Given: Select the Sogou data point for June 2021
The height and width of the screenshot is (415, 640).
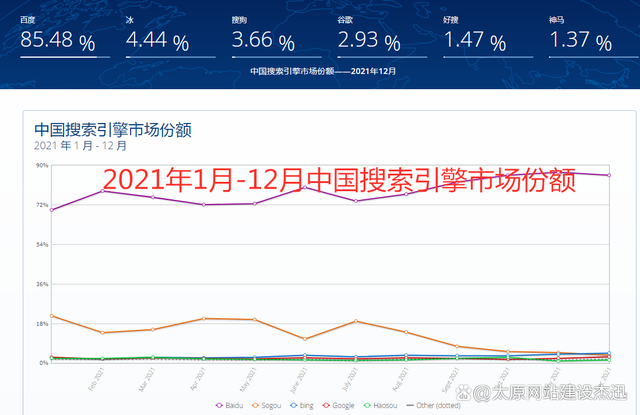Looking at the screenshot, I should 305,339.
